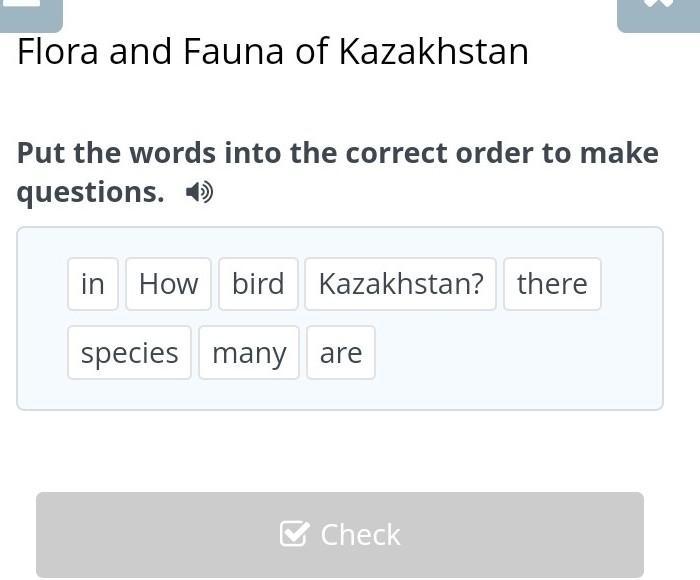Click the gray button at the top-left corner
This screenshot has width=700, height=580.
(30, 12)
